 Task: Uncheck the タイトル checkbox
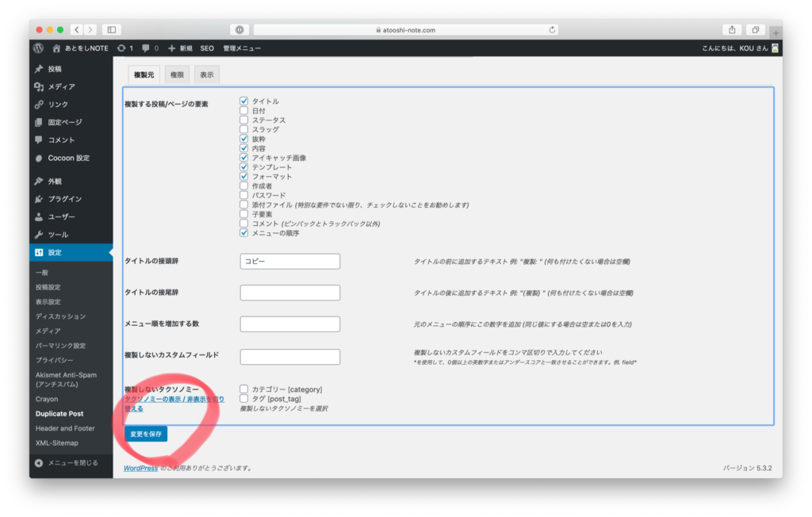click(x=244, y=101)
